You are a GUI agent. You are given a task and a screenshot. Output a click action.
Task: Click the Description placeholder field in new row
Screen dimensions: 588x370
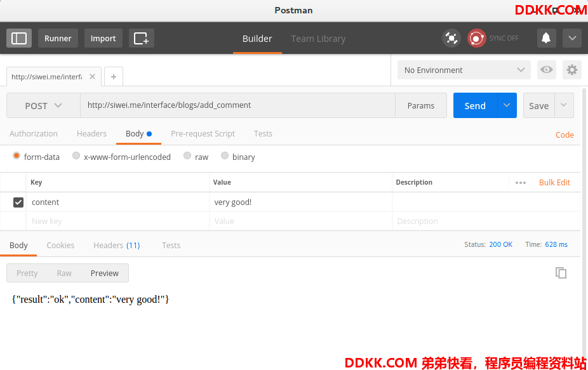coord(486,221)
